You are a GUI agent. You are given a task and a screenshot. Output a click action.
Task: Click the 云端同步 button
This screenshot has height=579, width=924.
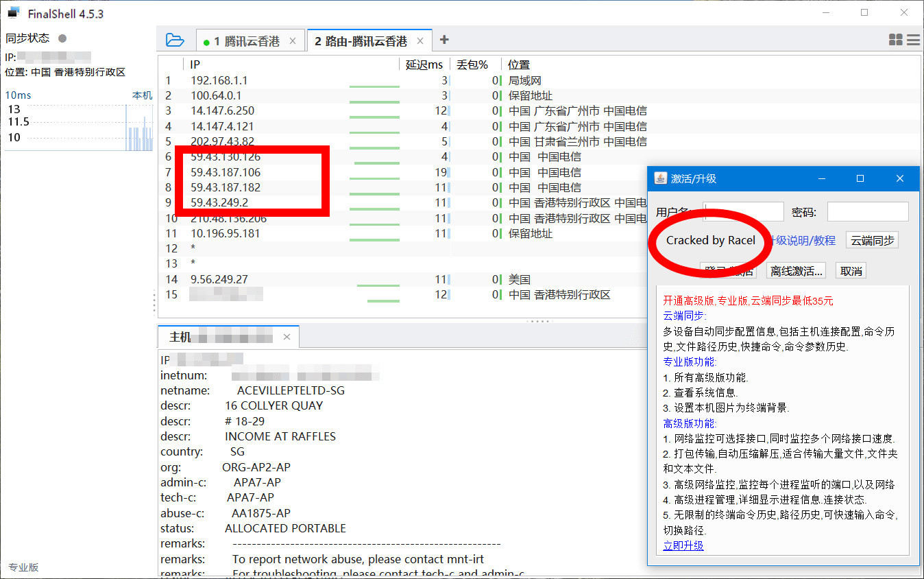pyautogui.click(x=872, y=241)
